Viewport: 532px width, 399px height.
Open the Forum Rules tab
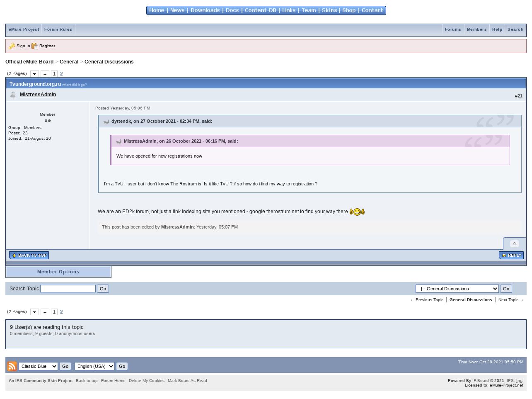tap(58, 29)
